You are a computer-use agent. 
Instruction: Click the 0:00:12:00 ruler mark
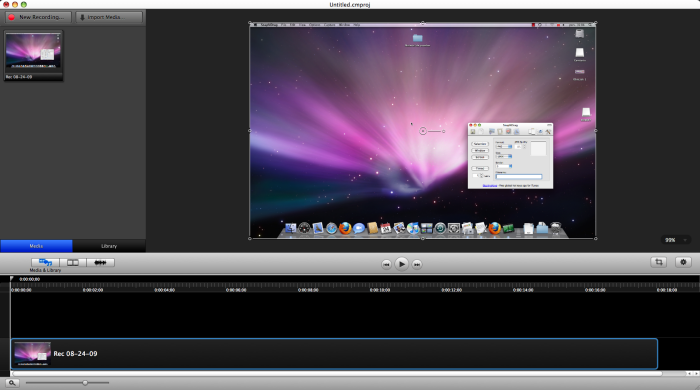pos(452,290)
